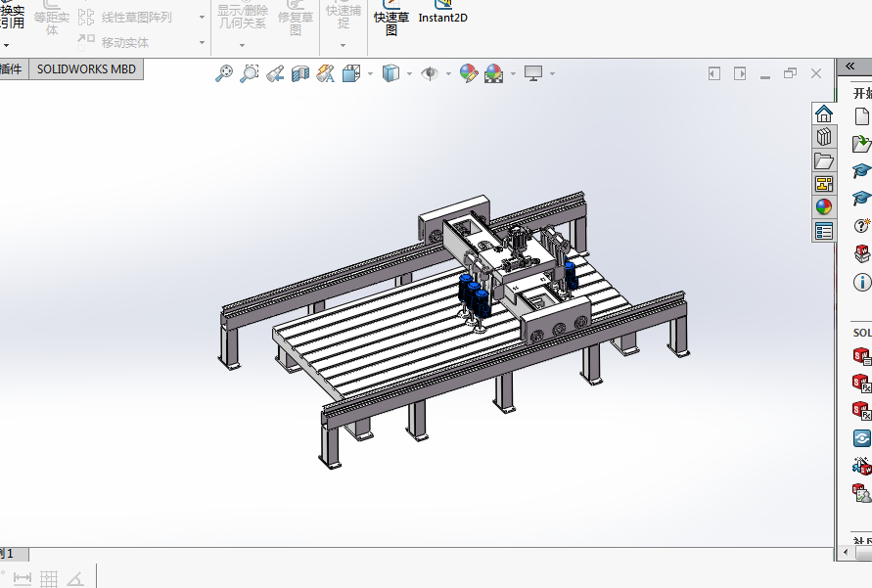Click 移动实体 Move Entities tool
This screenshot has width=872, height=588.
pyautogui.click(x=114, y=42)
